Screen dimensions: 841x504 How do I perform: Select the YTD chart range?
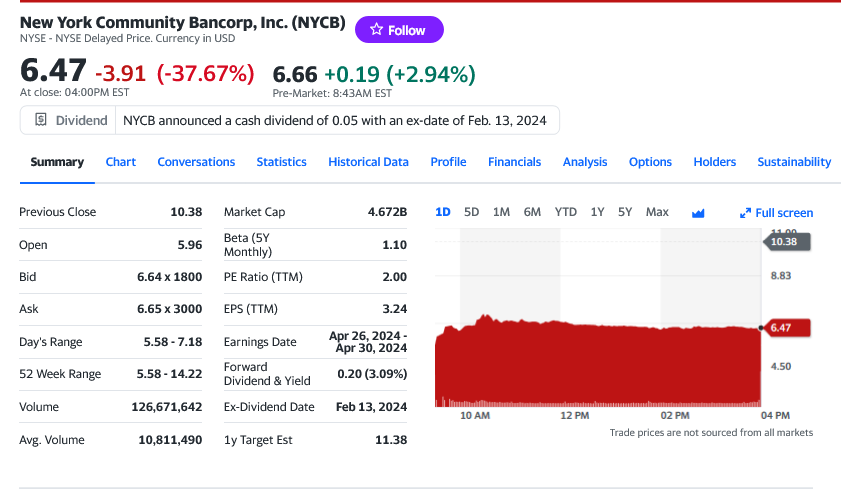tap(566, 212)
